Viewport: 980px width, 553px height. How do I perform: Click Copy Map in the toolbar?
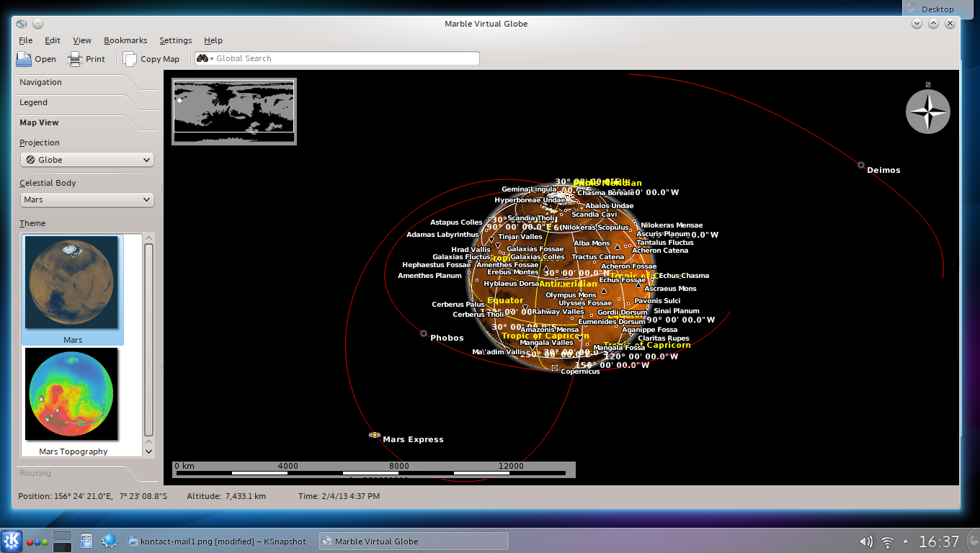point(151,59)
